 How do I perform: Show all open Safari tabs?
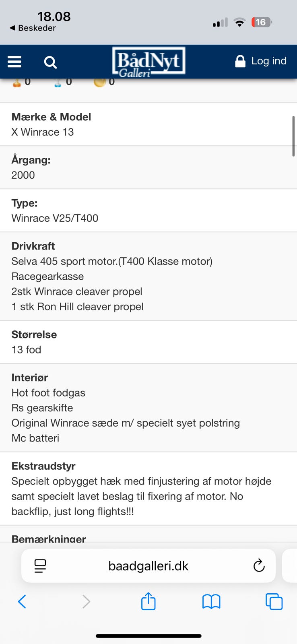[274, 602]
